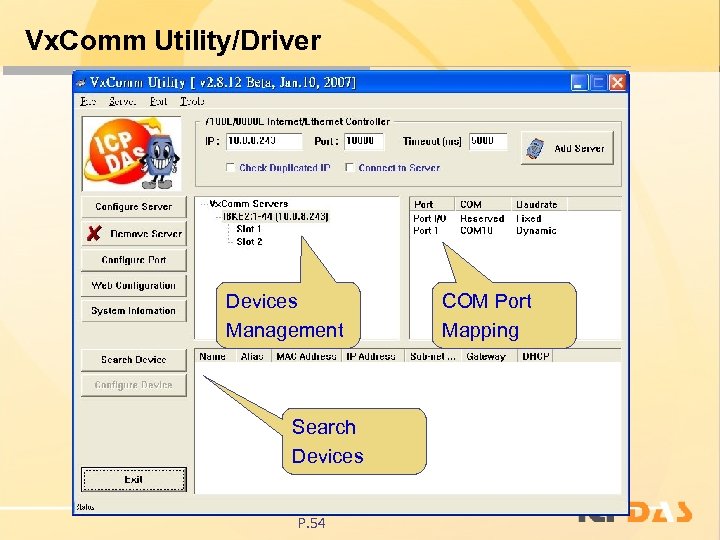Sort by Gateway column header

(489, 356)
